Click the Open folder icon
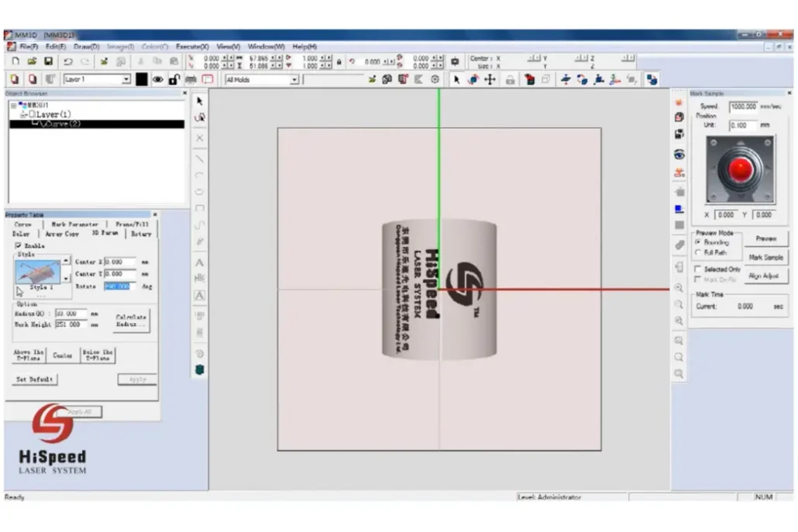 coord(32,61)
